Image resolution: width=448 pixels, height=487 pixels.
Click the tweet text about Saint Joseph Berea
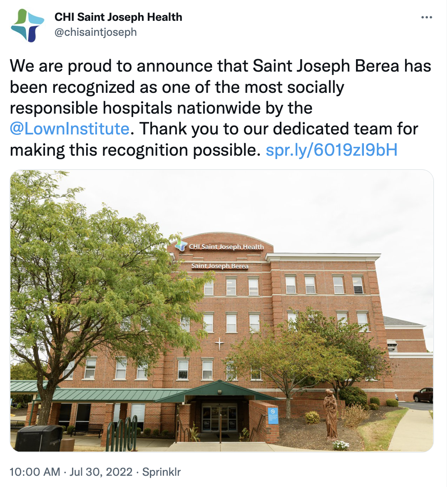click(208, 87)
